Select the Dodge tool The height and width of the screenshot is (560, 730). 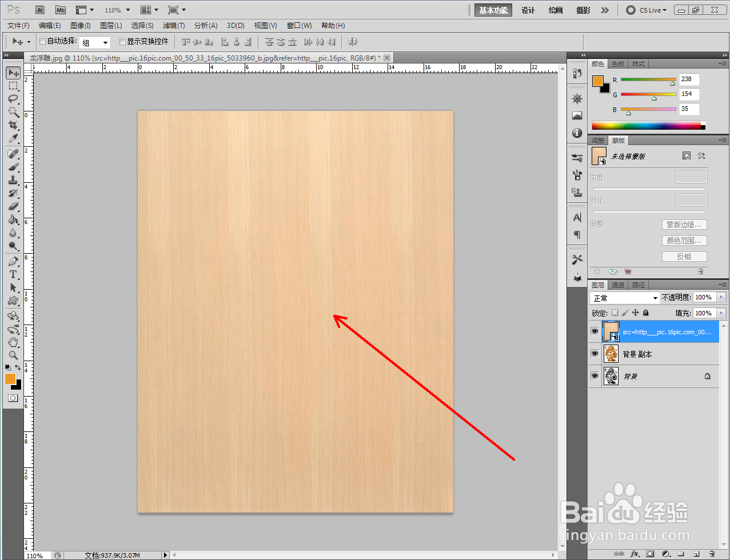click(x=13, y=246)
